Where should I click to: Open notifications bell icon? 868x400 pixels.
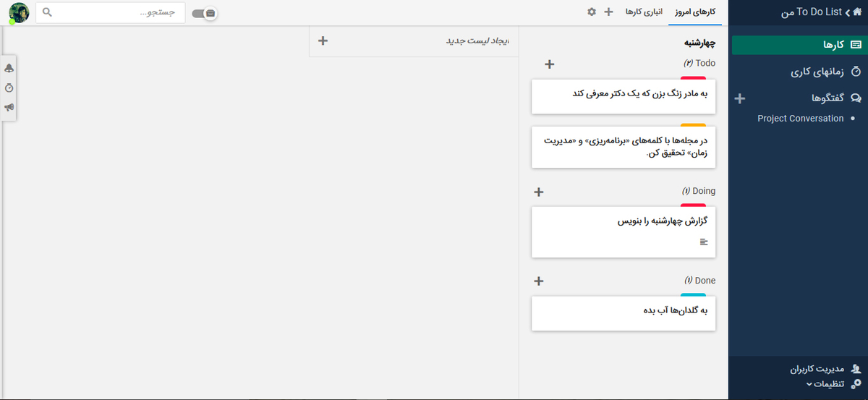(x=9, y=68)
